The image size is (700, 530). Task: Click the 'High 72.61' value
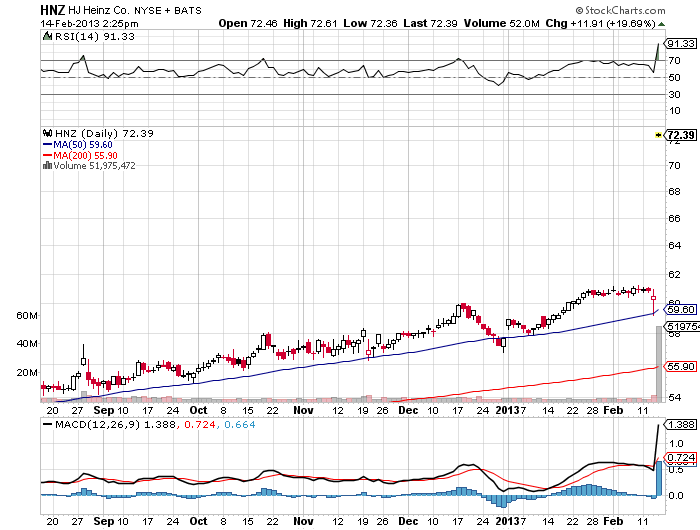tap(310, 23)
